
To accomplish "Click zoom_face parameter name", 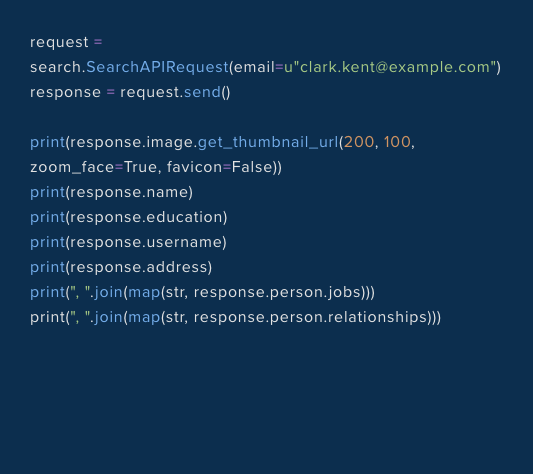I will pos(72,167).
